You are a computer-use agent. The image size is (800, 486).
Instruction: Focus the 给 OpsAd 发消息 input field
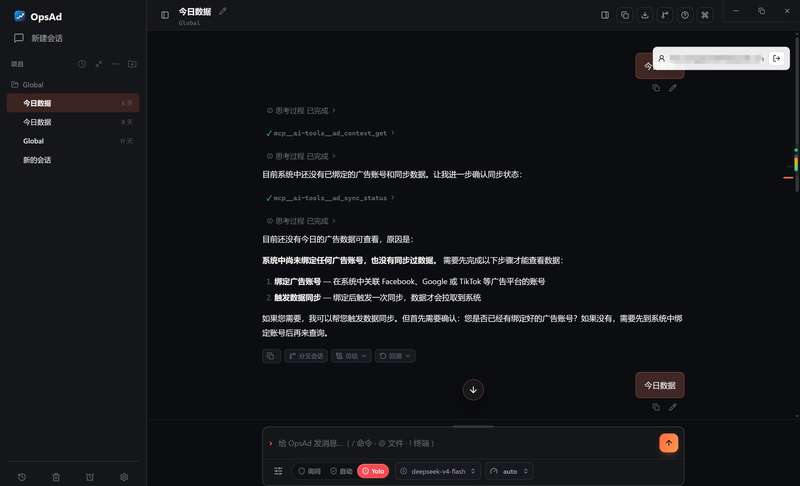tap(462, 443)
